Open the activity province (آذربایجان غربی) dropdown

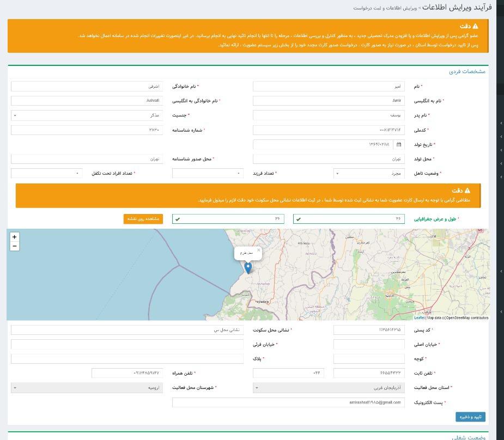(329, 388)
